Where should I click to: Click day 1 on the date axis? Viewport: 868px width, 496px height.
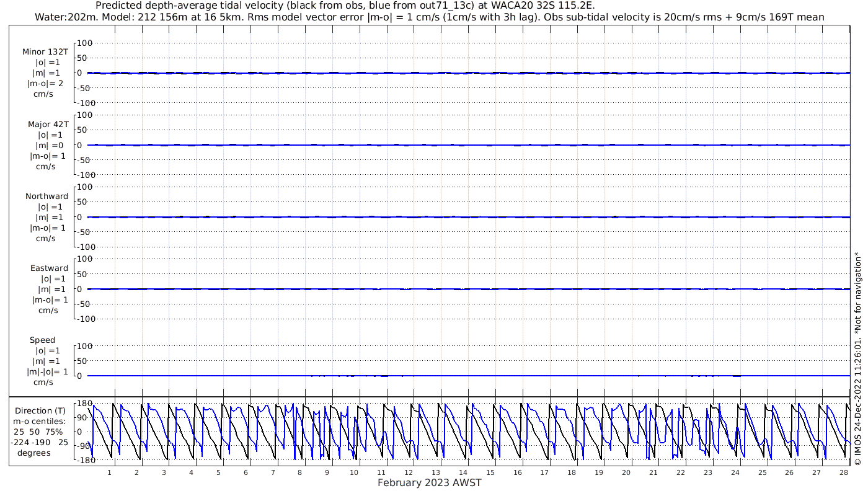tap(109, 472)
